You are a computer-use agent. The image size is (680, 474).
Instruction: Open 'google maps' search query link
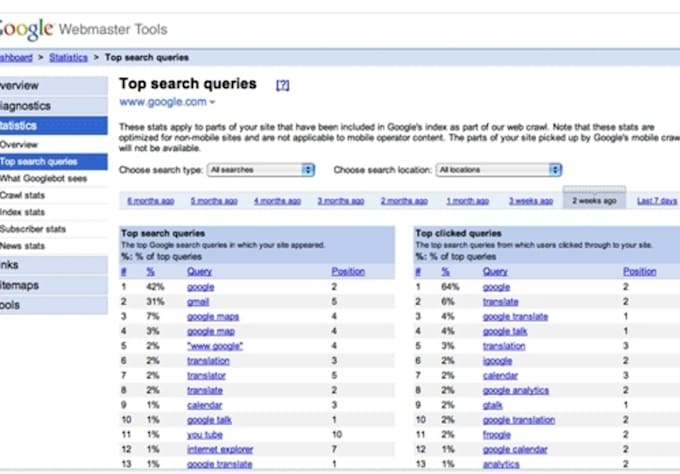(213, 317)
